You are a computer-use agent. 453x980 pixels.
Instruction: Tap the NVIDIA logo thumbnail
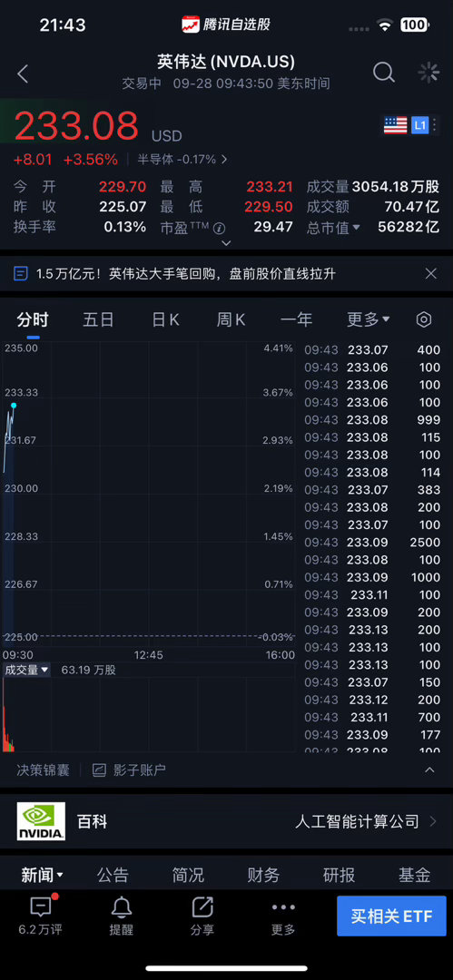click(x=41, y=821)
